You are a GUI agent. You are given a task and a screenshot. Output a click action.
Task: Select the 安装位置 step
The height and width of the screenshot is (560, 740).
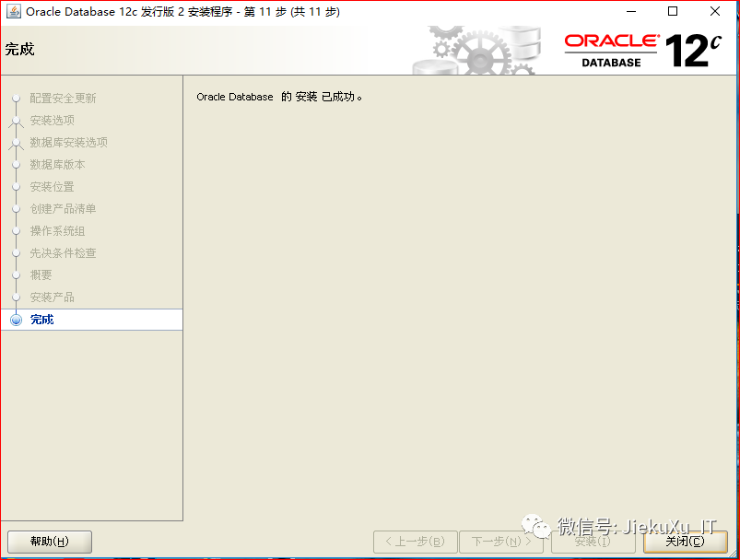tap(52, 187)
